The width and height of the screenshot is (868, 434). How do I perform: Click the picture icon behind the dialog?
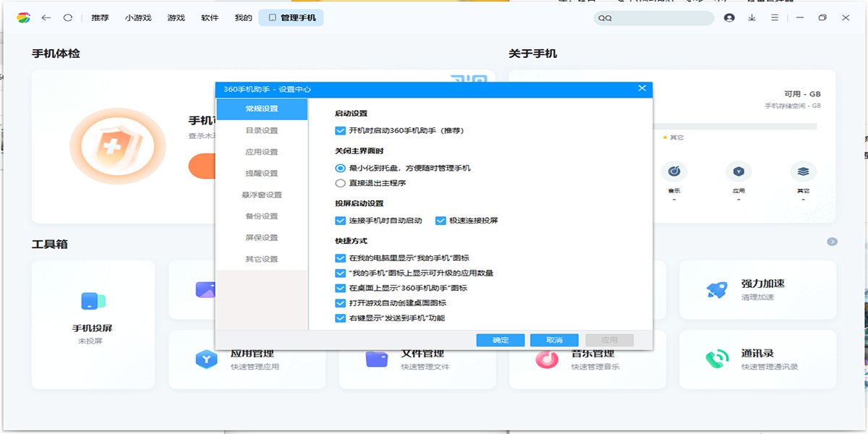tap(205, 290)
